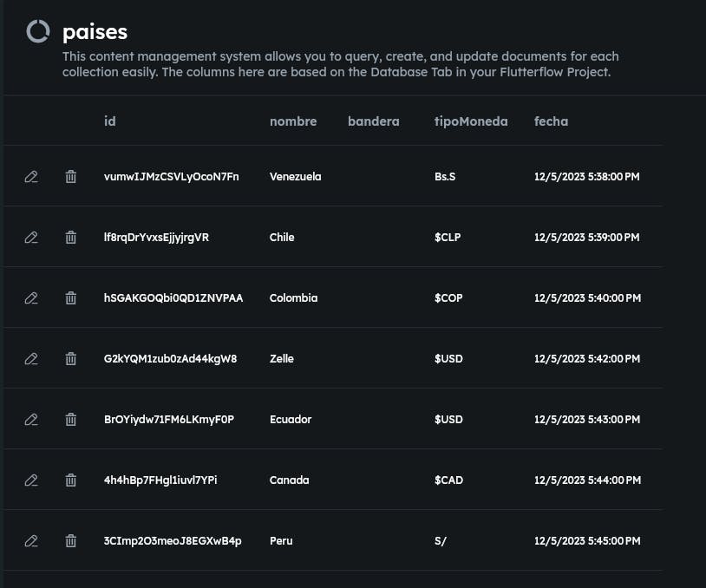Click the pencil icon beside Ecuador
Image resolution: width=706 pixels, height=588 pixels.
click(x=31, y=420)
